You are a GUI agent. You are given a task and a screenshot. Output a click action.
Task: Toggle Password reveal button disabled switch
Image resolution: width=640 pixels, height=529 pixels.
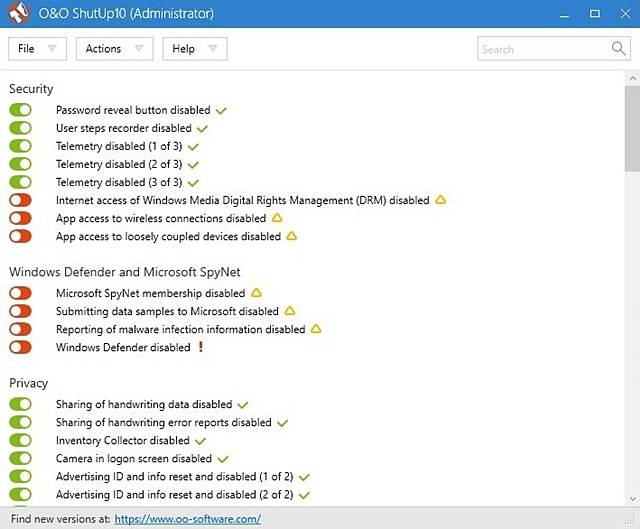(20, 110)
